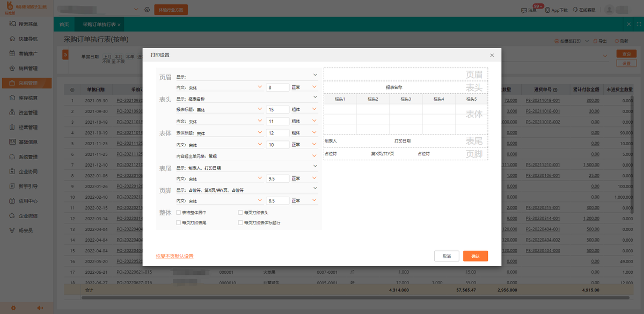Click the collapse-sidebar icon at sidebar bottom
644x314 pixels.
40,308
